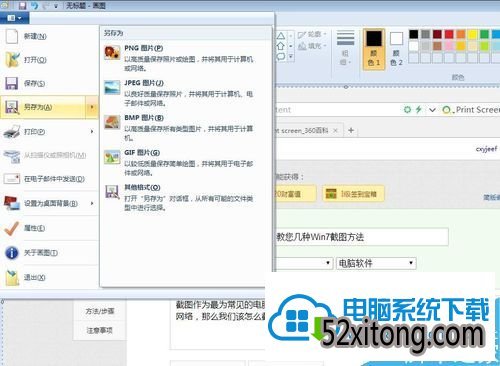Open the 粗细 line size dropdown

(x=345, y=48)
